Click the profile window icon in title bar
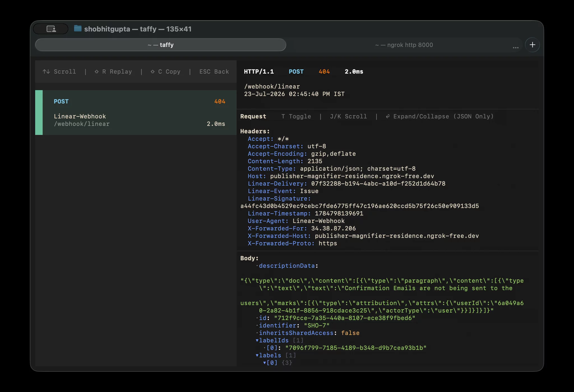 point(51,29)
